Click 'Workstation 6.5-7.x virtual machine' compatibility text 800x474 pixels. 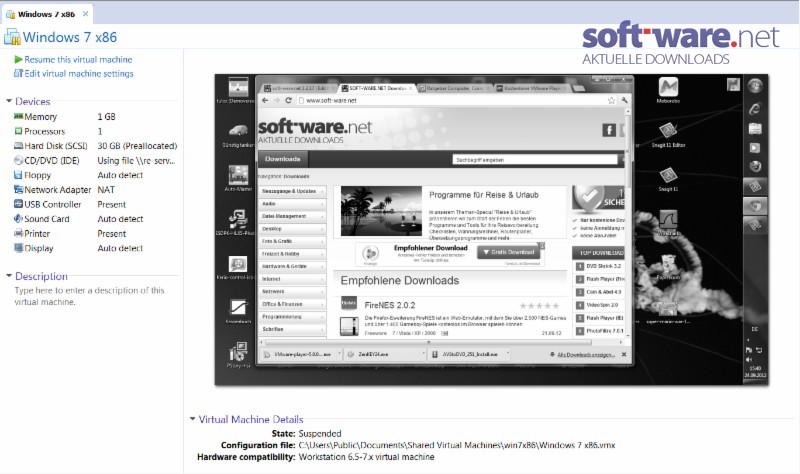click(x=366, y=457)
